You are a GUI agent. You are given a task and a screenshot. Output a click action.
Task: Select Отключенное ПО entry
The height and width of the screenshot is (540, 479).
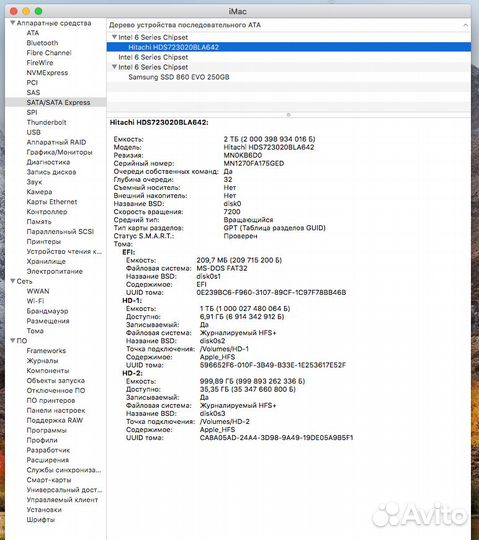[56, 391]
